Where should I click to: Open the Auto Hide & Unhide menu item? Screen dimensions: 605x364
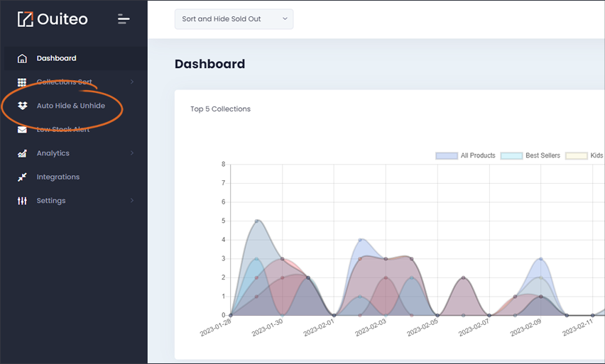coord(70,106)
